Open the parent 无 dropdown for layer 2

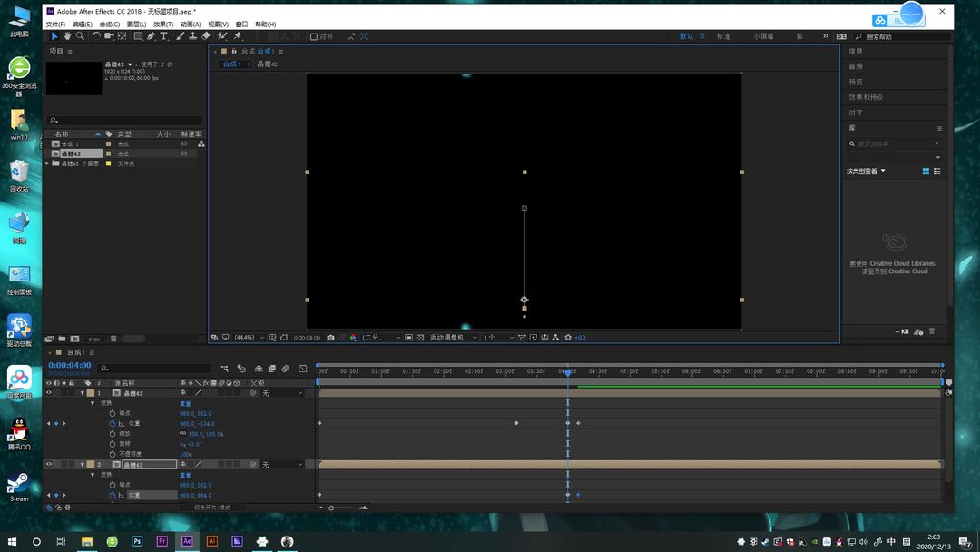click(x=282, y=465)
